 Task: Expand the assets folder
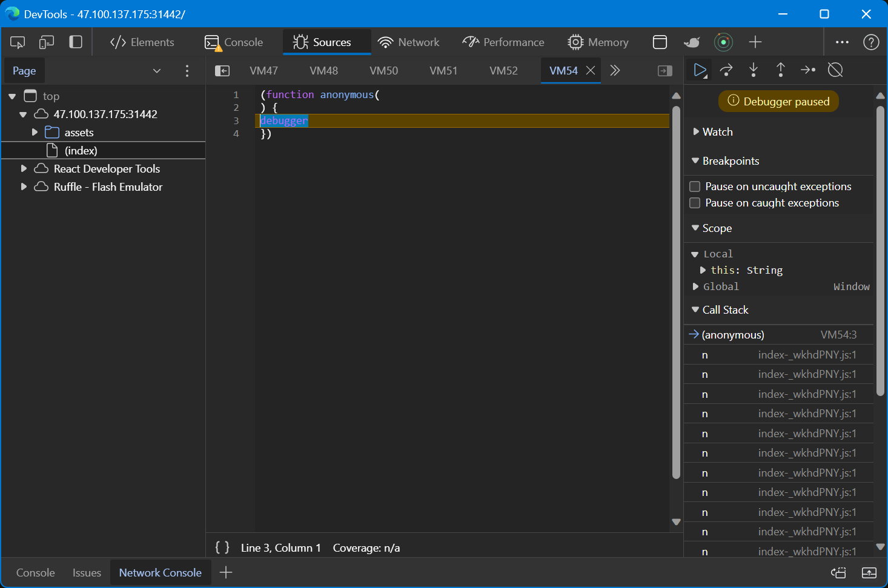(x=35, y=132)
